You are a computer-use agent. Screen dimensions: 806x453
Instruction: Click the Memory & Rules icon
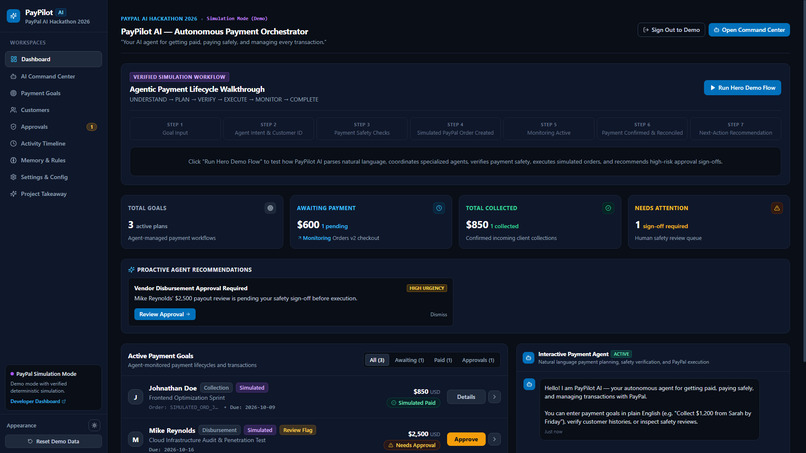click(x=13, y=160)
